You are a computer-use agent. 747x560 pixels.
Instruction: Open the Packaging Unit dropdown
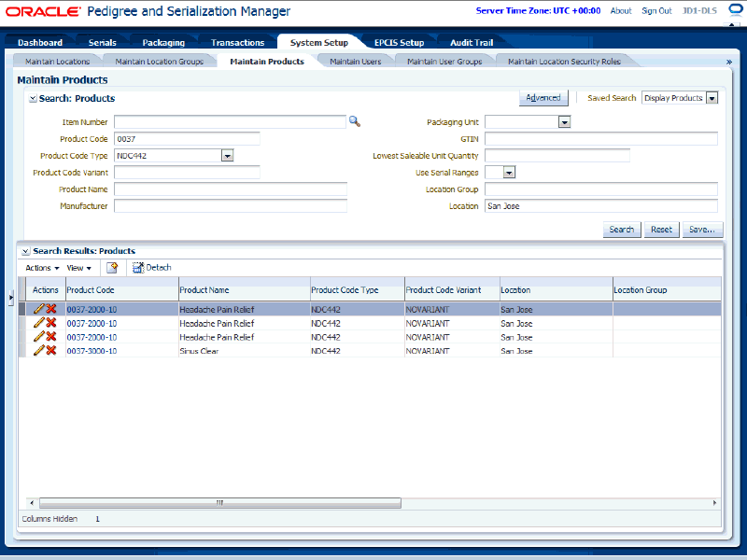click(565, 122)
